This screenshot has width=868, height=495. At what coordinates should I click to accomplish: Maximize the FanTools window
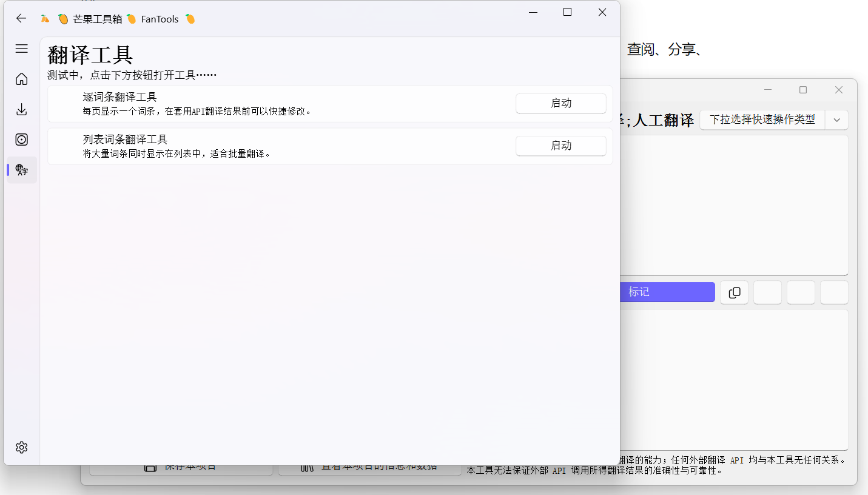567,12
